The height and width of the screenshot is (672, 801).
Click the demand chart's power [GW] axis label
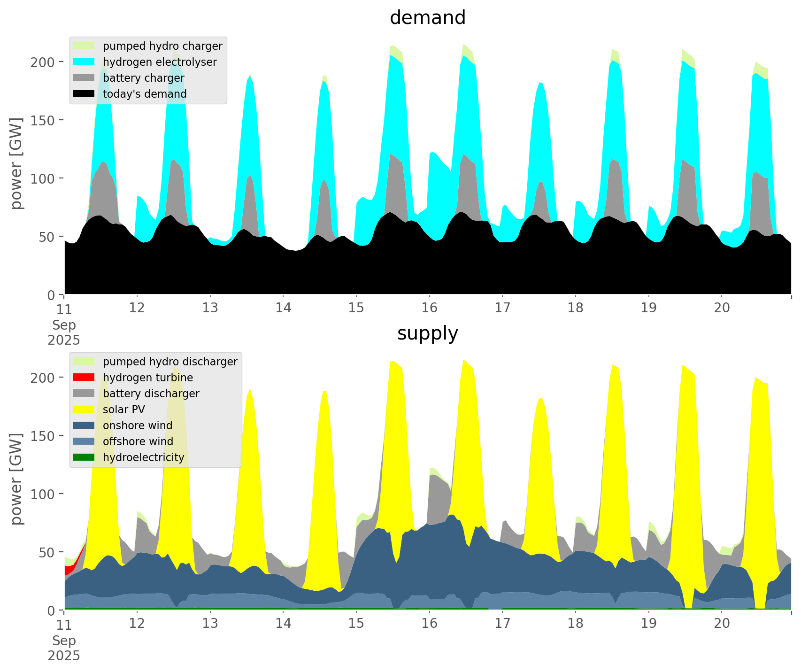pos(17,163)
